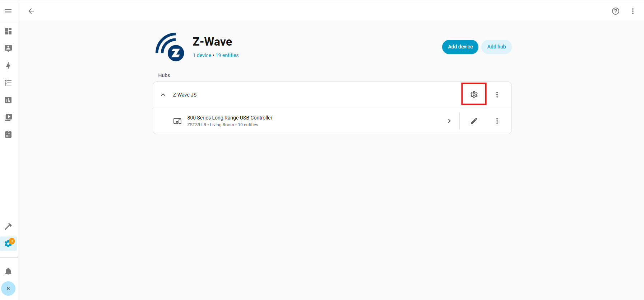This screenshot has height=300, width=644.
Task: Open the help question mark icon
Action: tap(616, 11)
